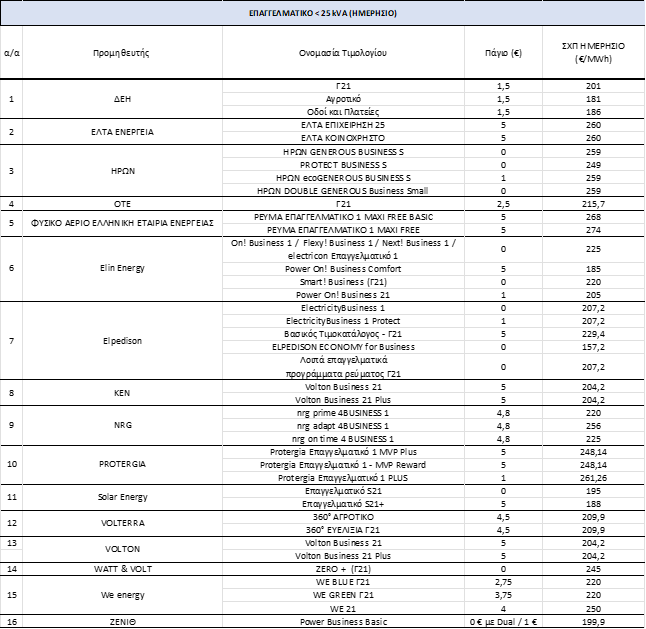Click Protergia Επαγγελματικό 1 PLUS cell

click(x=343, y=478)
